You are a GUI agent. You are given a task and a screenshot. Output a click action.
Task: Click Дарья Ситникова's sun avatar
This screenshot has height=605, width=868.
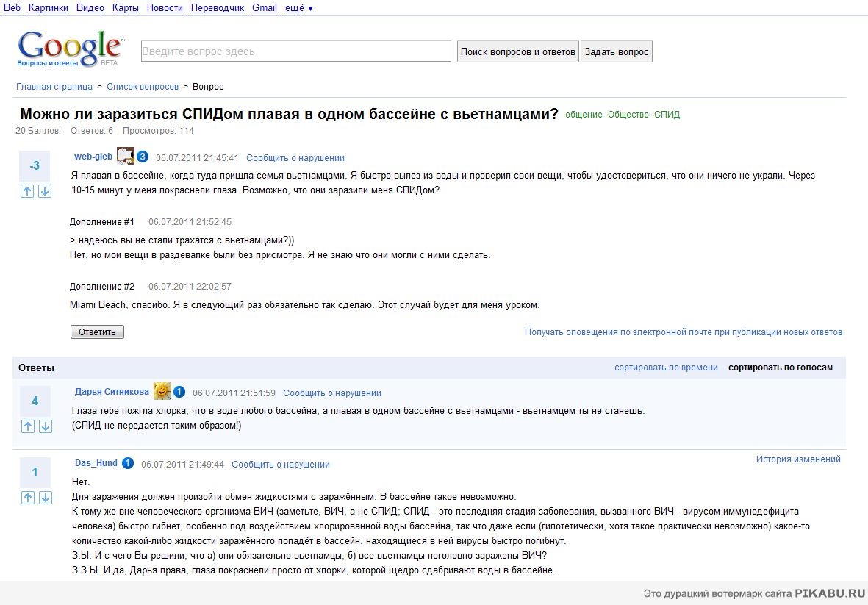[x=162, y=392]
